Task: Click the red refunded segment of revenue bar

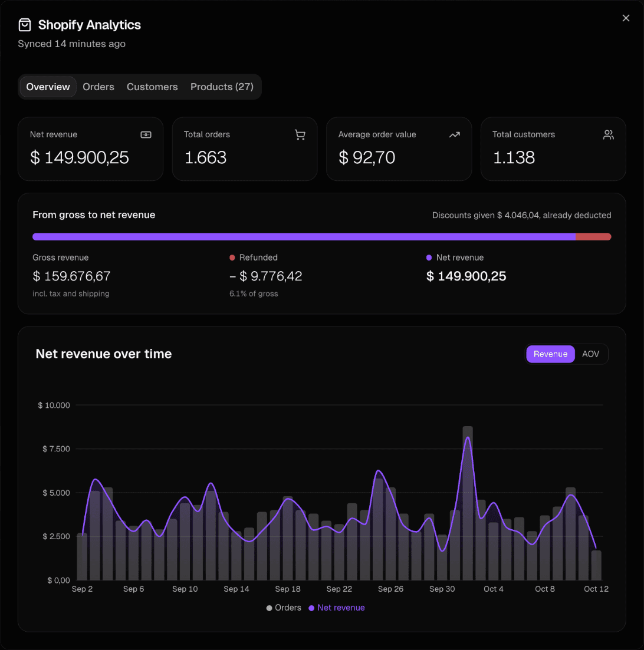Action: click(593, 237)
